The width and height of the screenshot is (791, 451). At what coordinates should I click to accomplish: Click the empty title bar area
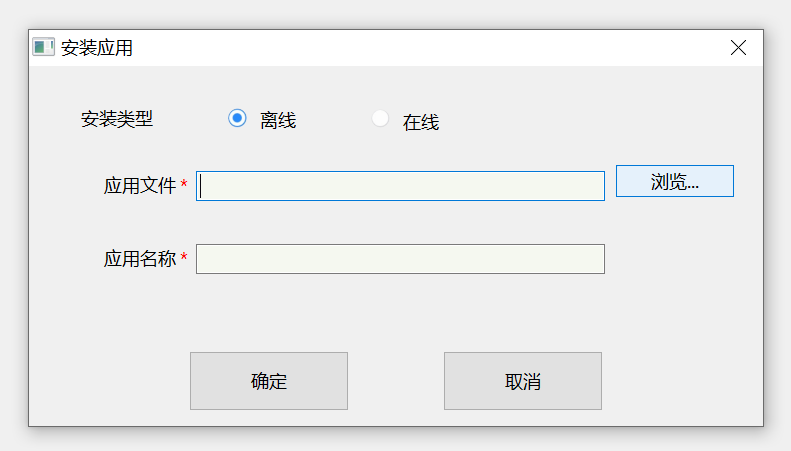pyautogui.click(x=420, y=48)
